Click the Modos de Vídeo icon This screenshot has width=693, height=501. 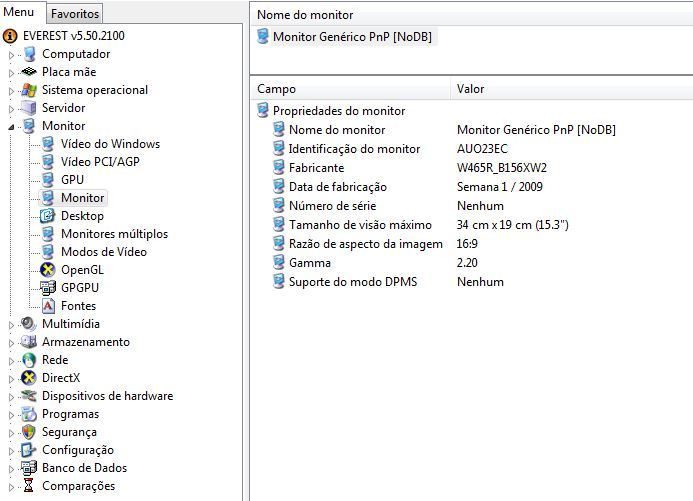[48, 252]
